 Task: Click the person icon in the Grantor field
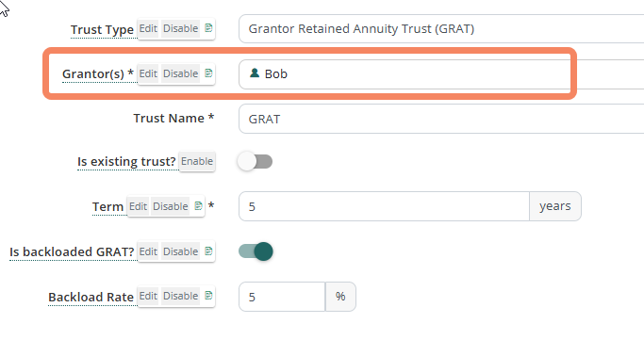[255, 73]
